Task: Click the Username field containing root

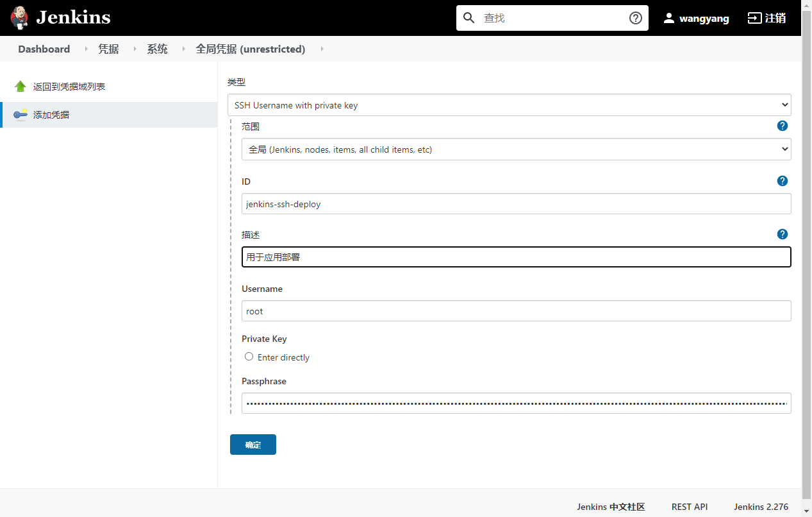Action: tap(517, 311)
